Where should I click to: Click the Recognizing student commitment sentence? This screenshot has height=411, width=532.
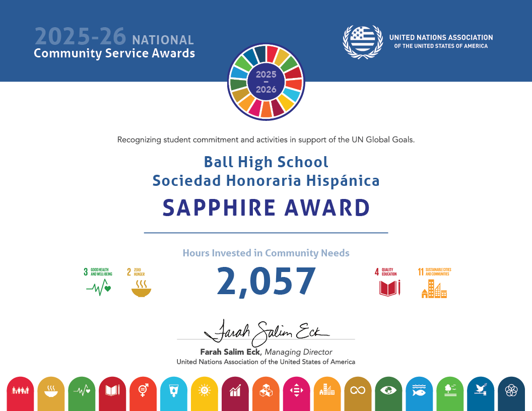tap(266, 140)
